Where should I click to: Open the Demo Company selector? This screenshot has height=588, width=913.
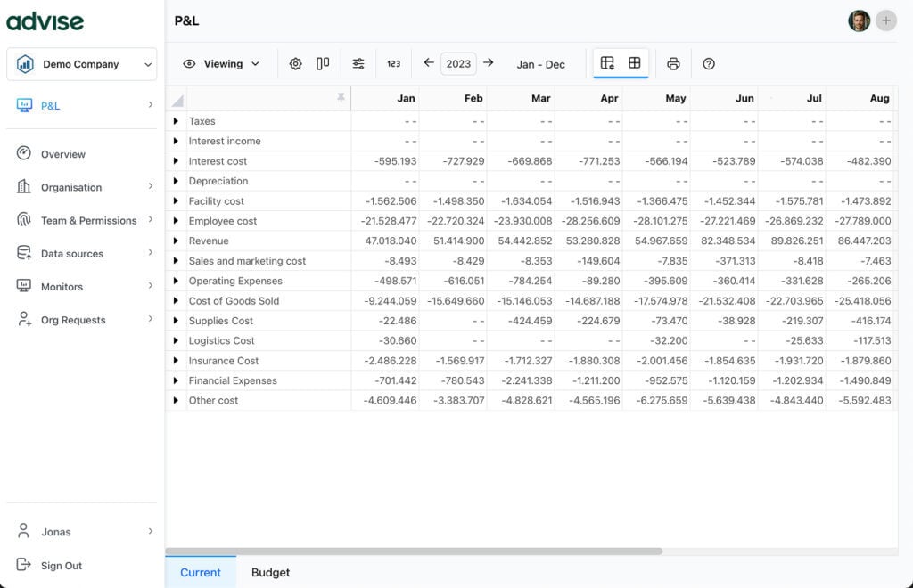pos(81,64)
